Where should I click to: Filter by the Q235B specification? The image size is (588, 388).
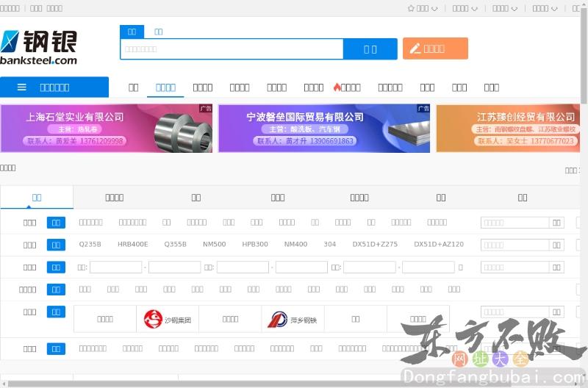(x=90, y=245)
